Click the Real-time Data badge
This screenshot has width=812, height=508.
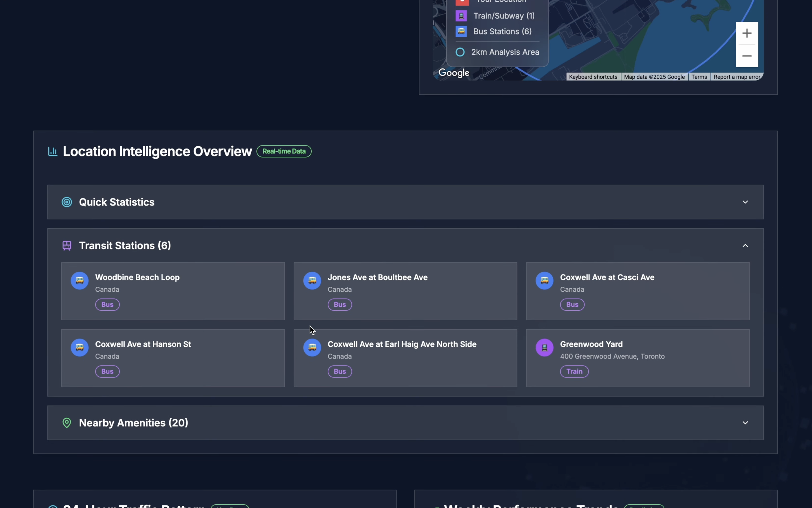pyautogui.click(x=284, y=151)
